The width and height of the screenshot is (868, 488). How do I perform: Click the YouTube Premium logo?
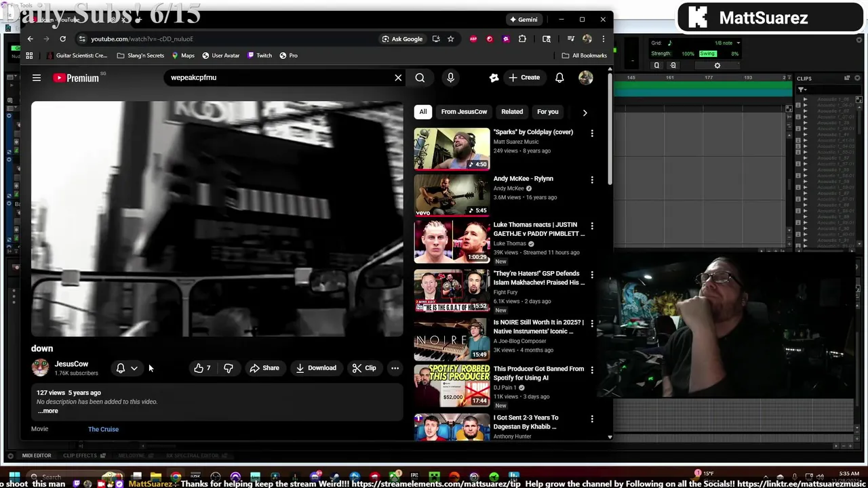pyautogui.click(x=76, y=78)
